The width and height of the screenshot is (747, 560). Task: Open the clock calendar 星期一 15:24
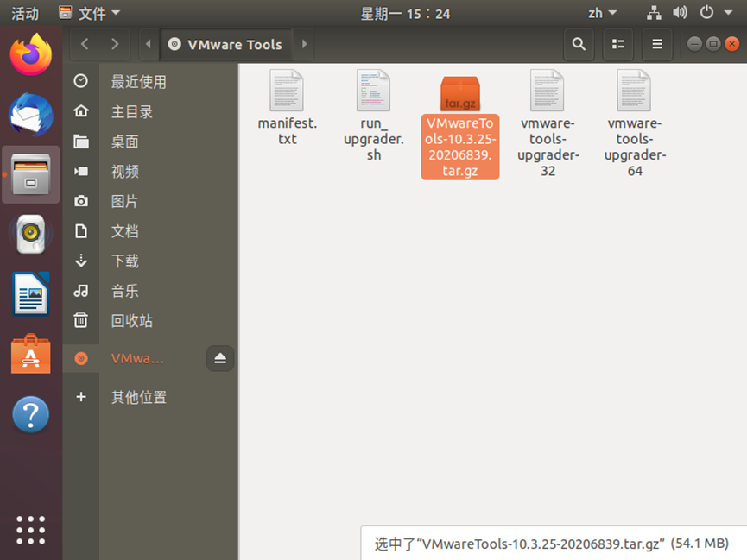pyautogui.click(x=405, y=13)
